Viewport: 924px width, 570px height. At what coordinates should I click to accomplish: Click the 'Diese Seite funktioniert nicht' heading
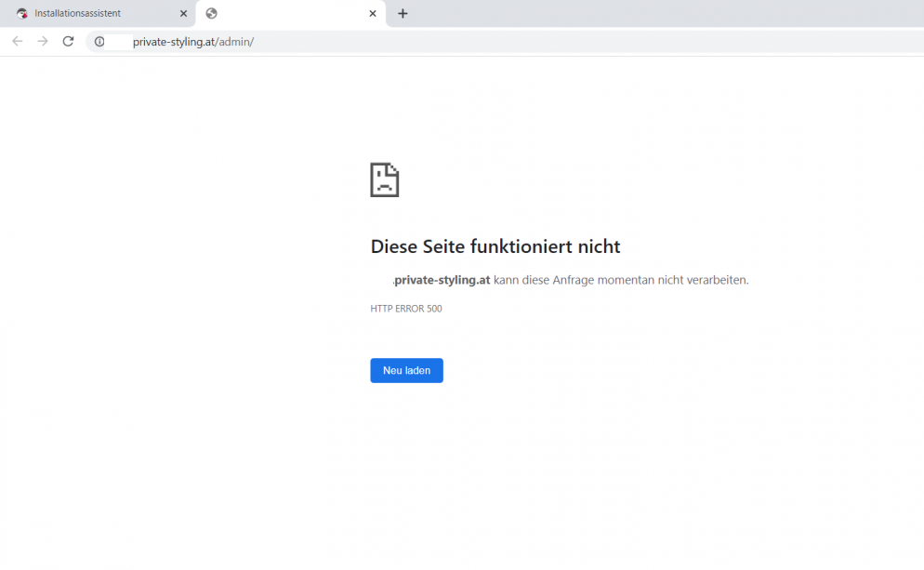[x=495, y=246]
